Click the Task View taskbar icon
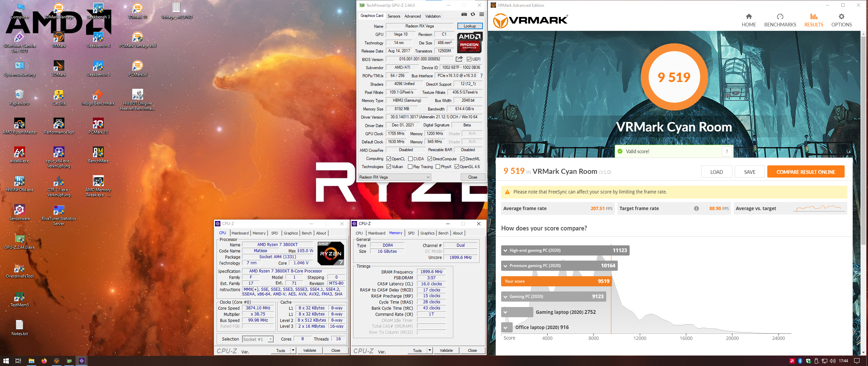 19,361
